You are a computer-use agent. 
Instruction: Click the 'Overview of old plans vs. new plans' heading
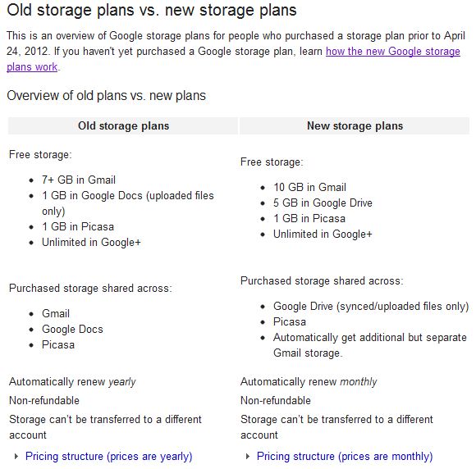coord(106,96)
